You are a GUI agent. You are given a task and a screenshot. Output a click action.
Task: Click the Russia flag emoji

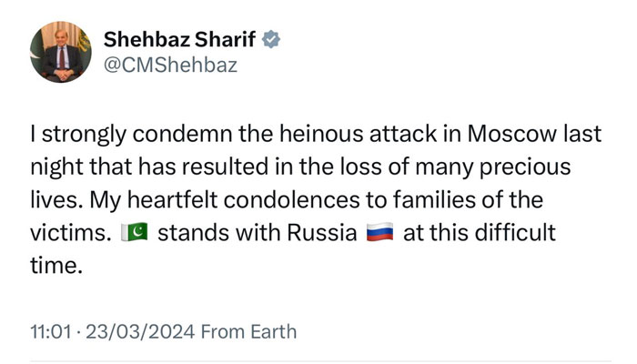pyautogui.click(x=377, y=233)
